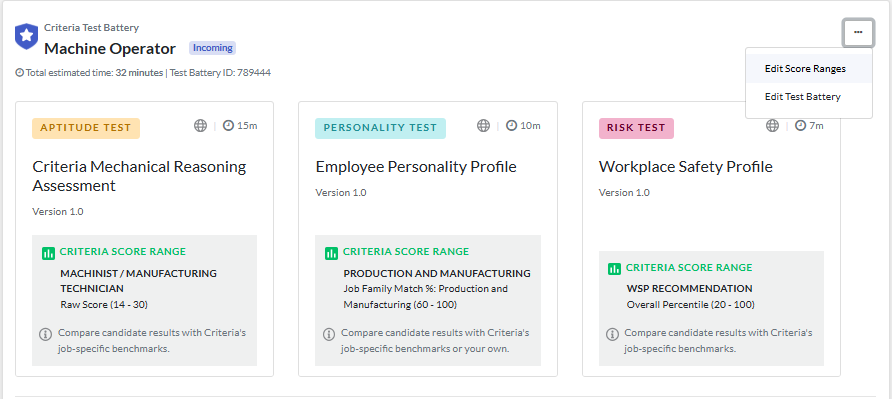Click the globe icon on Aptitude Test card
The height and width of the screenshot is (399, 892).
200,126
